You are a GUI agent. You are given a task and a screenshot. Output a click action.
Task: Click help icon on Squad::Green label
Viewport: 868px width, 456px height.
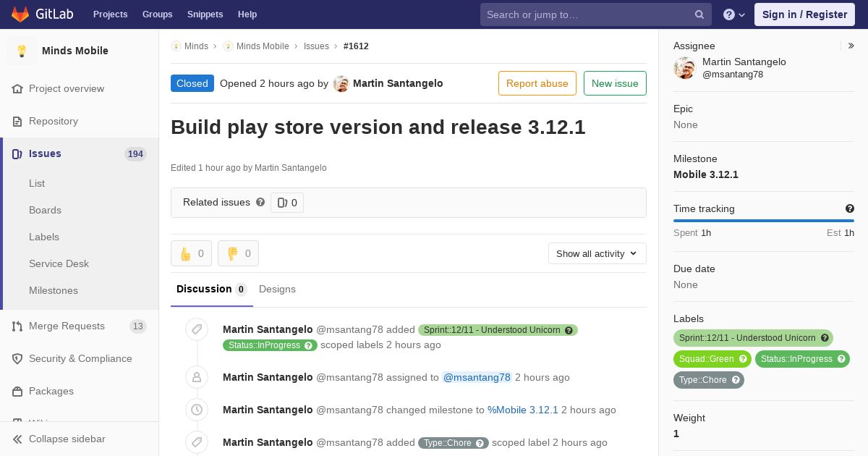(743, 359)
